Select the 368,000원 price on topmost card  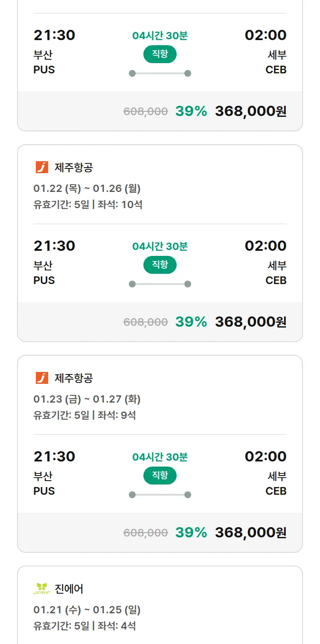coord(250,111)
